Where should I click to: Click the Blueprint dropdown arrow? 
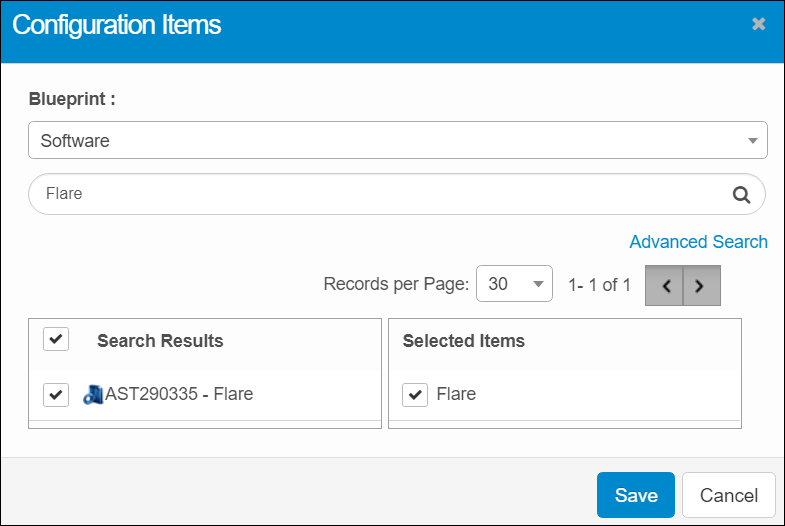(x=752, y=141)
